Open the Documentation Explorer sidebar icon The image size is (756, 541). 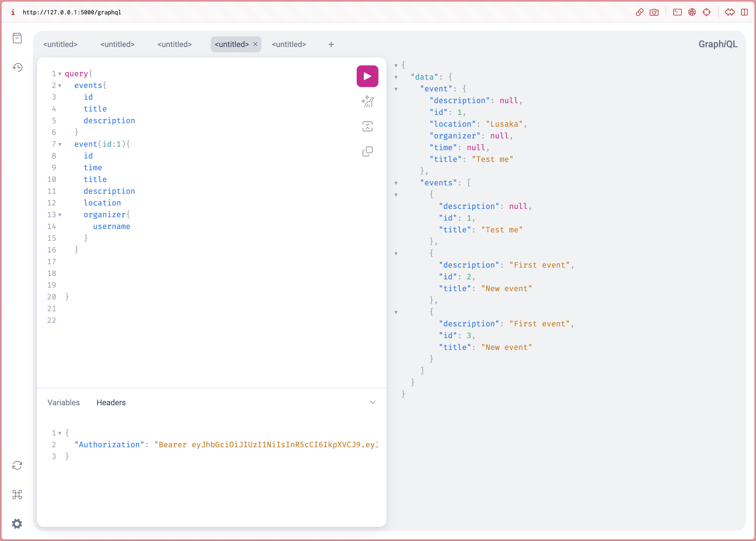click(17, 38)
